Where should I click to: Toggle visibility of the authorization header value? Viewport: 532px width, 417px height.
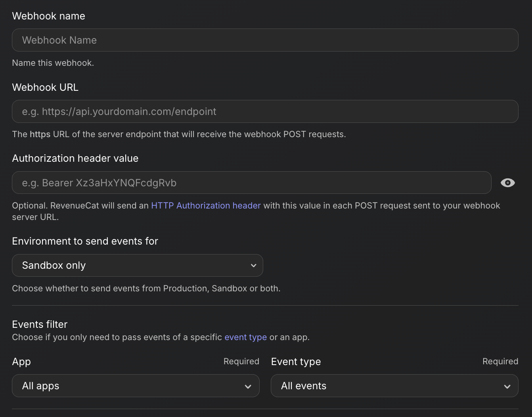(x=508, y=183)
